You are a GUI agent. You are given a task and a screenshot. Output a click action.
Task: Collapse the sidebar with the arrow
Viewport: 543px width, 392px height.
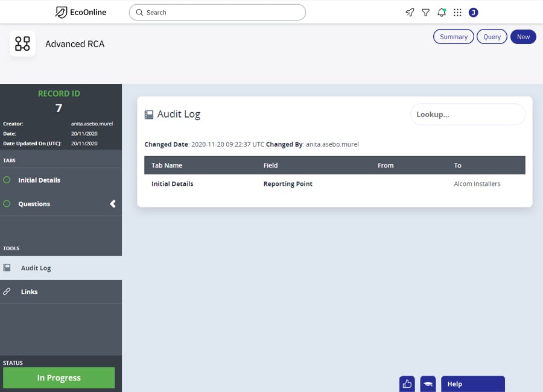(x=113, y=204)
